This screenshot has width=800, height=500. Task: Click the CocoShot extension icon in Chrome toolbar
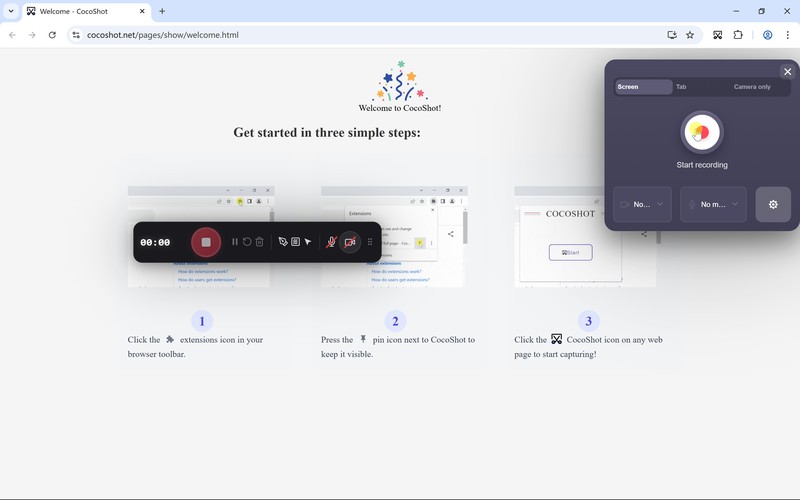(717, 35)
